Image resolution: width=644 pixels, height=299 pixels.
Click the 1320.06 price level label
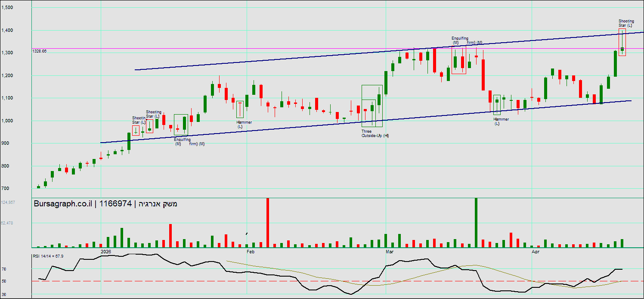(39, 51)
